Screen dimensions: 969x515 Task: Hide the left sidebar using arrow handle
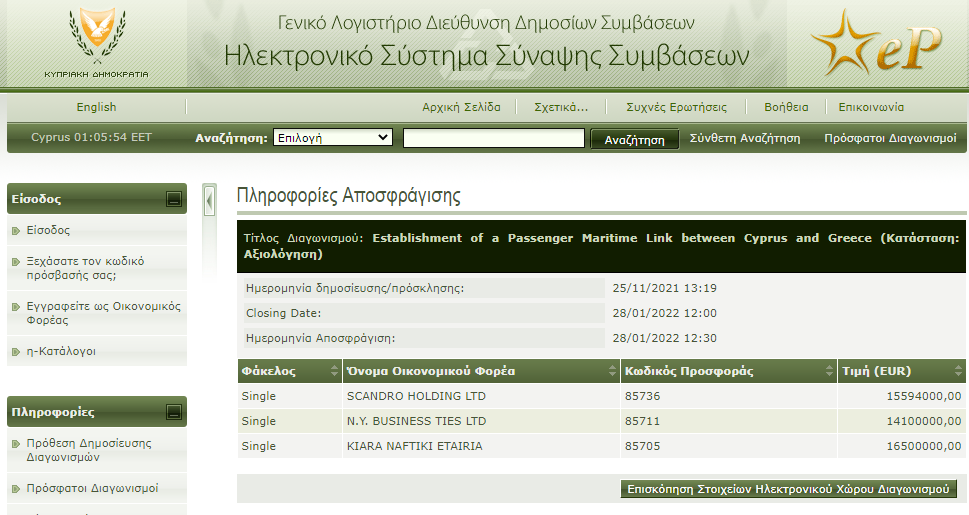(209, 200)
